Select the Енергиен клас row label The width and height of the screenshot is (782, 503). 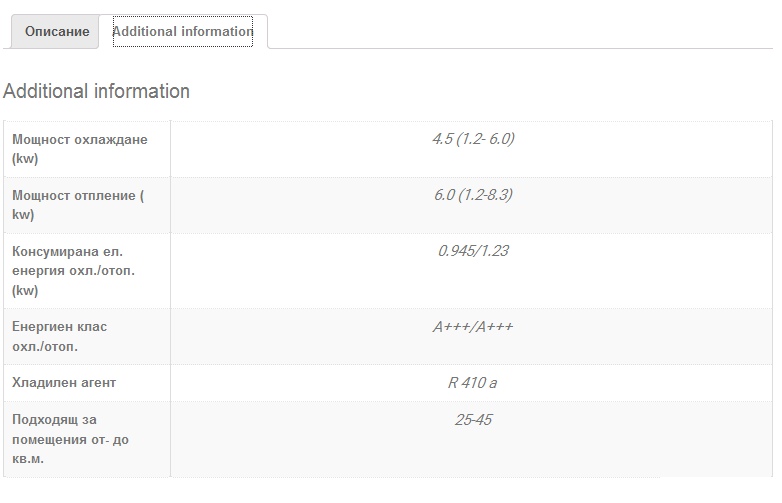pyautogui.click(x=59, y=327)
